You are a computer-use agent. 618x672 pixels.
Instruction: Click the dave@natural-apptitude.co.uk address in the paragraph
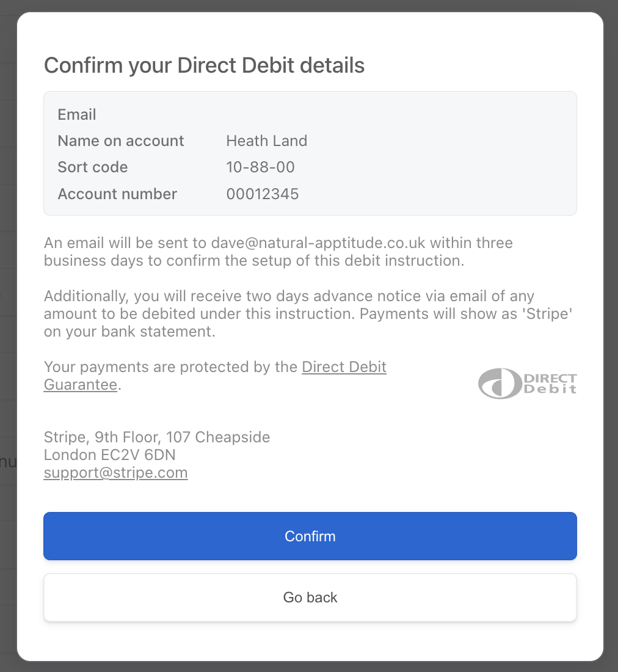click(x=318, y=243)
